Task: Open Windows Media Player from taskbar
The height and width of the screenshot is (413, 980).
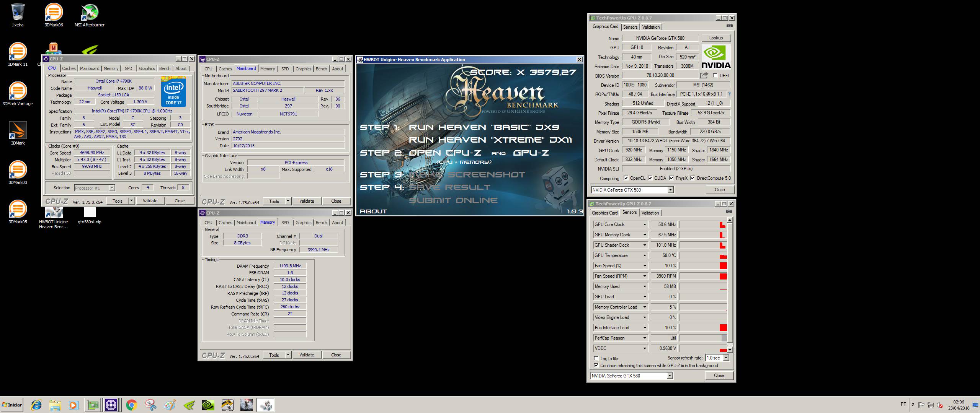Action: point(74,405)
